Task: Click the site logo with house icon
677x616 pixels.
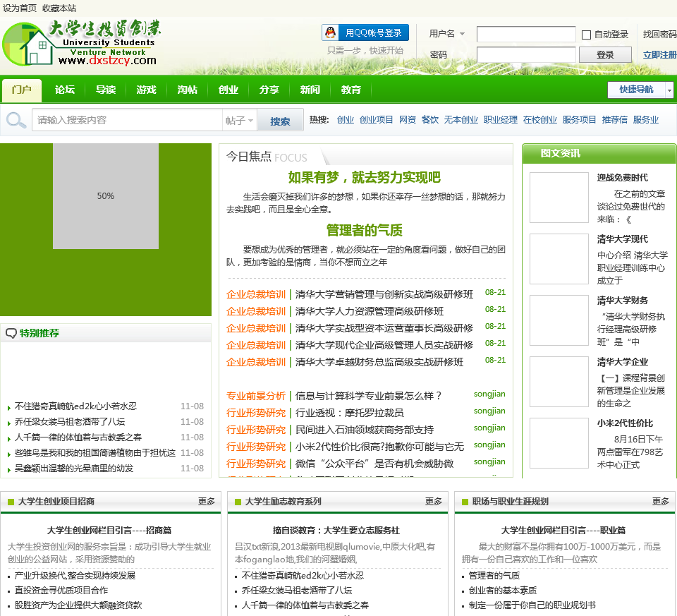Action: (x=82, y=43)
